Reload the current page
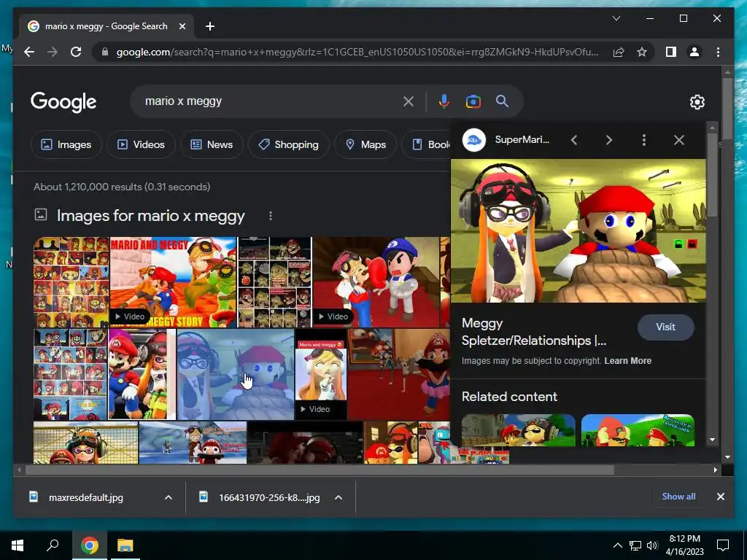Screen dimensions: 747x560 [76, 52]
